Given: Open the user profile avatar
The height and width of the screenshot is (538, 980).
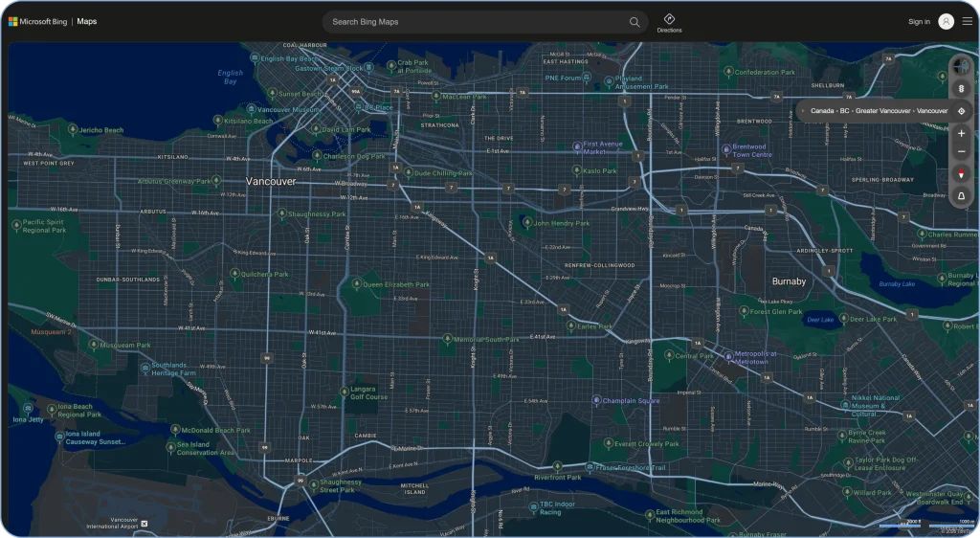Looking at the screenshot, I should [x=947, y=22].
